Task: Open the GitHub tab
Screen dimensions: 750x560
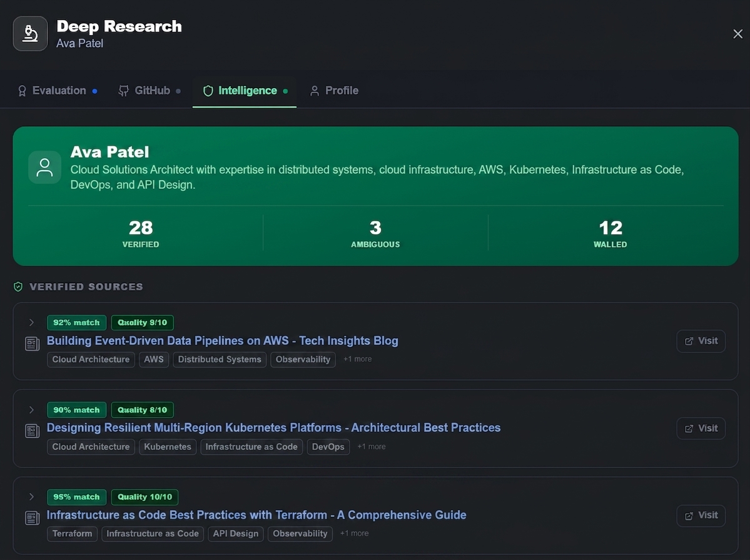Action: click(149, 90)
